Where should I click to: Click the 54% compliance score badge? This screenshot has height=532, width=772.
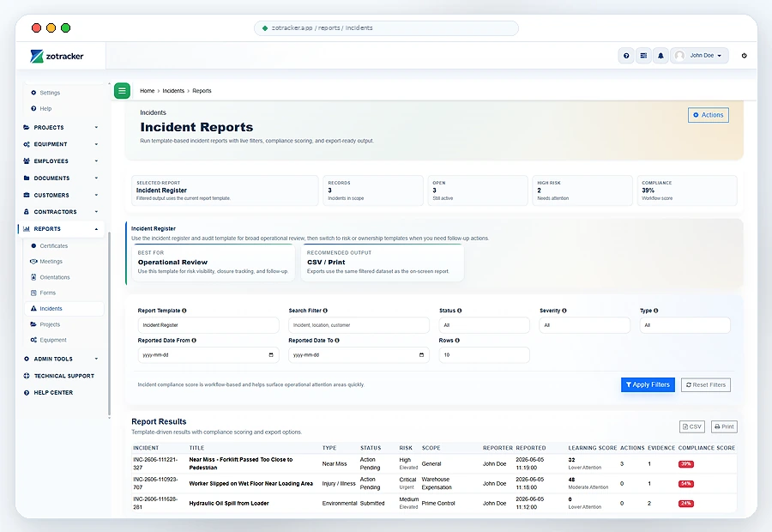[x=686, y=484]
